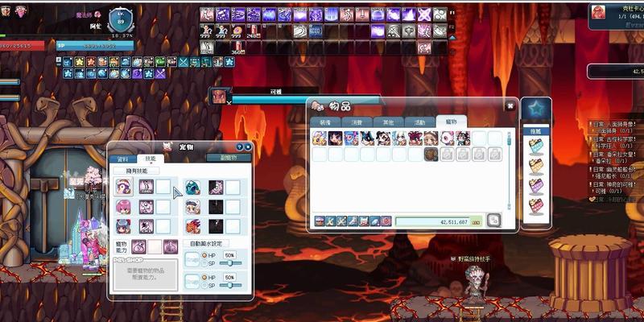This screenshot has height=322, width=644.
Task: Select the dark brown item in second inventory row
Action: (x=431, y=155)
